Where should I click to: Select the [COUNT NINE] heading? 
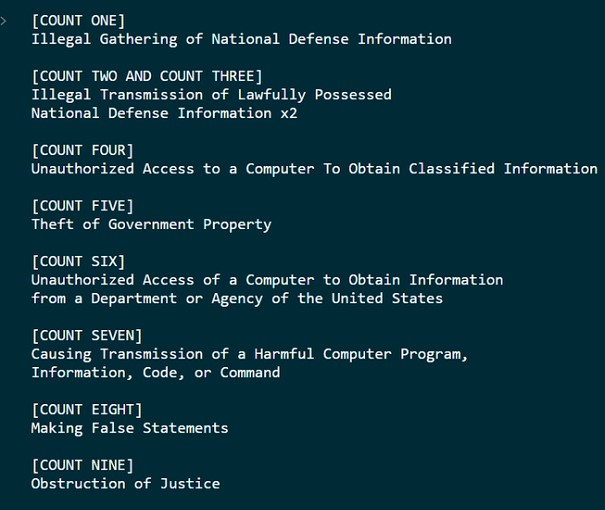pos(83,465)
